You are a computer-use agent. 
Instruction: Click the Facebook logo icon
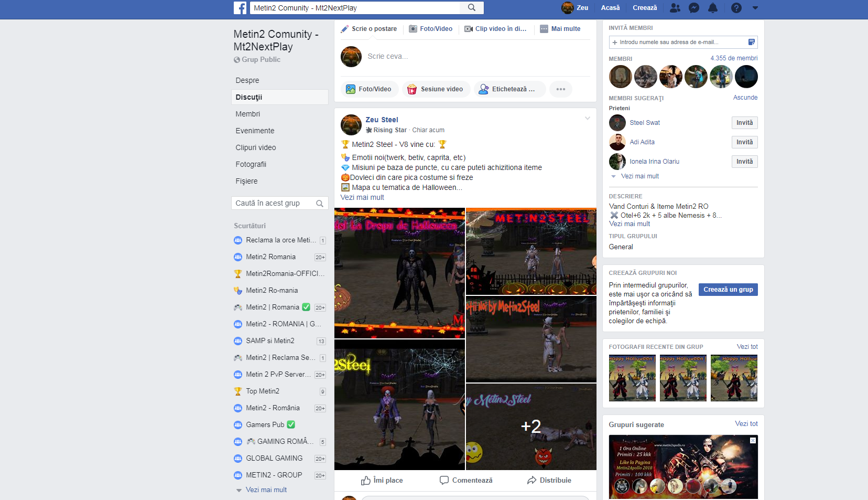coord(240,8)
